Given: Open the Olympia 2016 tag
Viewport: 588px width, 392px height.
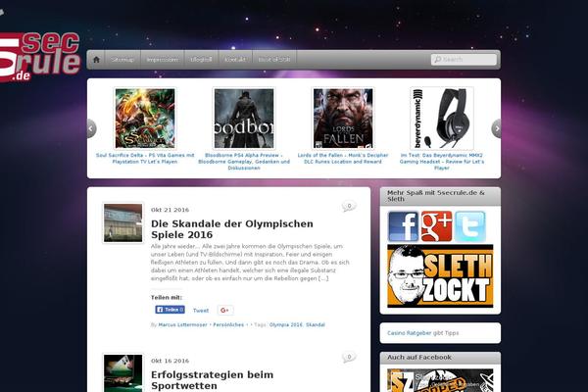Looking at the screenshot, I should (x=286, y=324).
